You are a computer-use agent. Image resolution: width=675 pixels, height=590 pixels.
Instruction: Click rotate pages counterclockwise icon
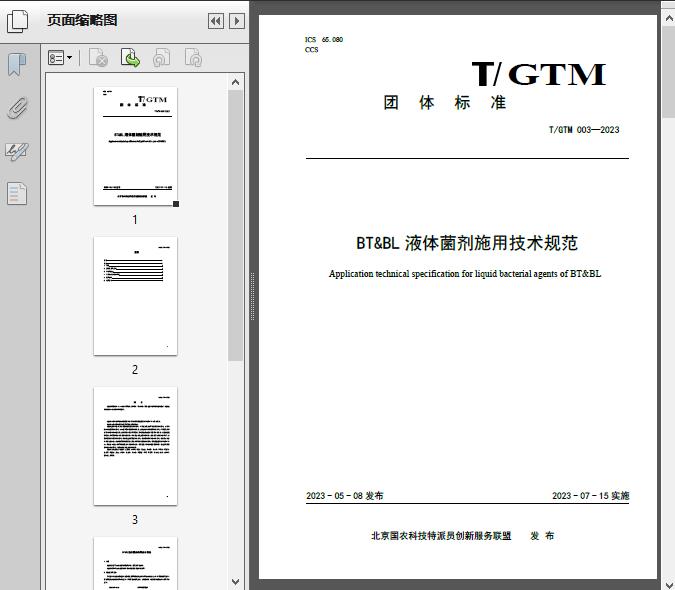pos(161,59)
